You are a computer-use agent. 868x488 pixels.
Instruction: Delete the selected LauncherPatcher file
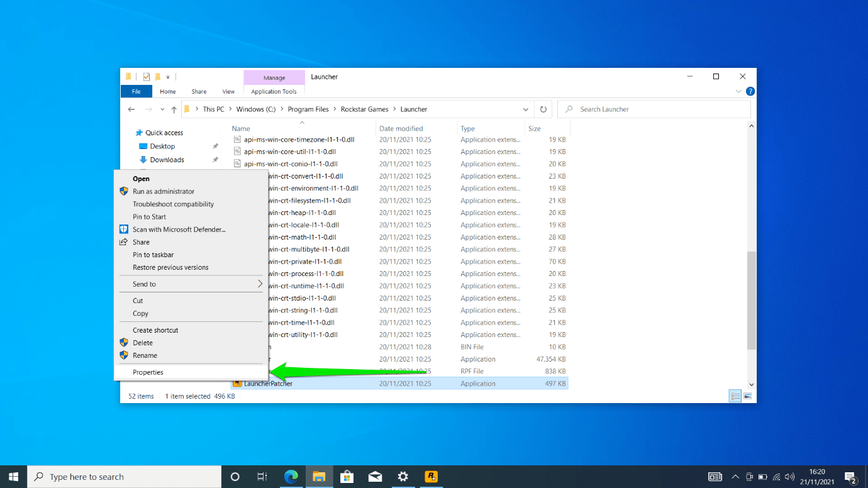click(142, 343)
